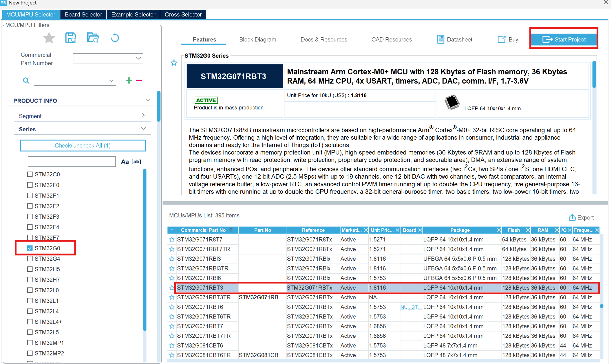Screen dimensions: 611x364
Task: Click the series list vertical scrollbar
Action: coord(145,249)
